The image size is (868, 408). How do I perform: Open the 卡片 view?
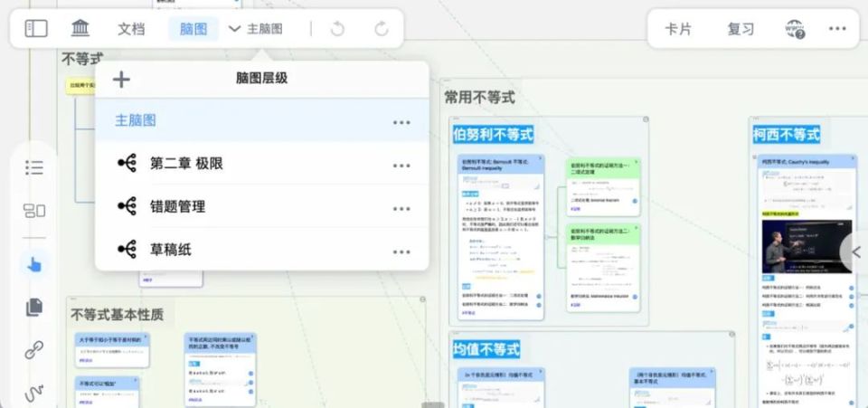click(678, 29)
